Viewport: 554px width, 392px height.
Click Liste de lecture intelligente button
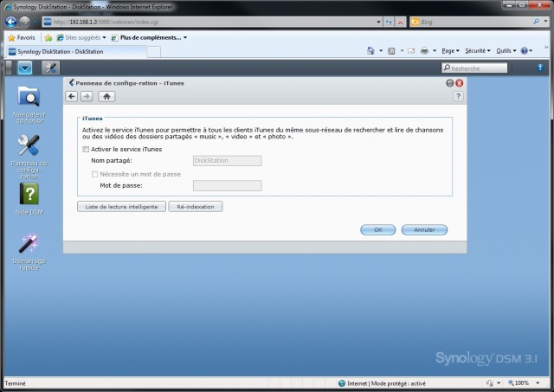pos(121,207)
